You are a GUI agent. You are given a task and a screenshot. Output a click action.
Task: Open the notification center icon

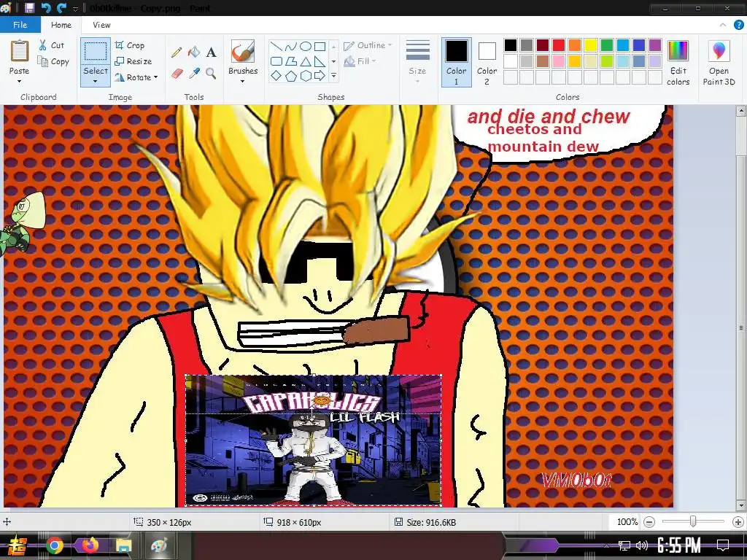tap(723, 545)
